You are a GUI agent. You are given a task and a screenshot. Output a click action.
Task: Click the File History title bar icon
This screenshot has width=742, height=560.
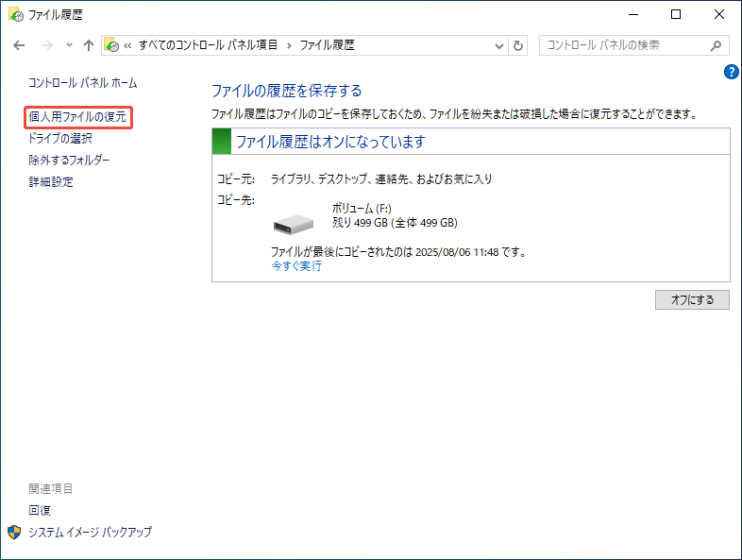click(x=16, y=15)
